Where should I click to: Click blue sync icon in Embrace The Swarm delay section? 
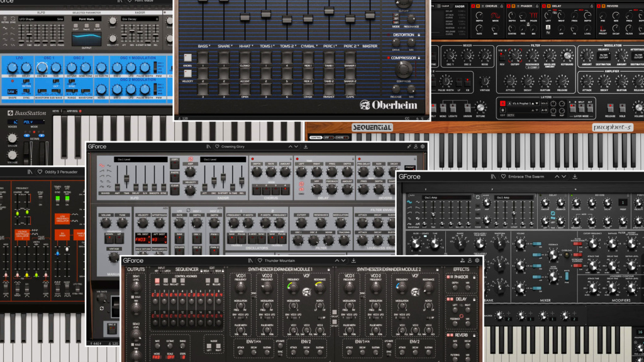(x=553, y=214)
